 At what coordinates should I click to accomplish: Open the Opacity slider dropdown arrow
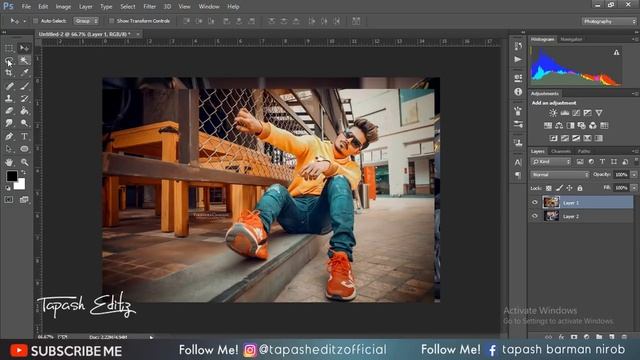pyautogui.click(x=634, y=175)
